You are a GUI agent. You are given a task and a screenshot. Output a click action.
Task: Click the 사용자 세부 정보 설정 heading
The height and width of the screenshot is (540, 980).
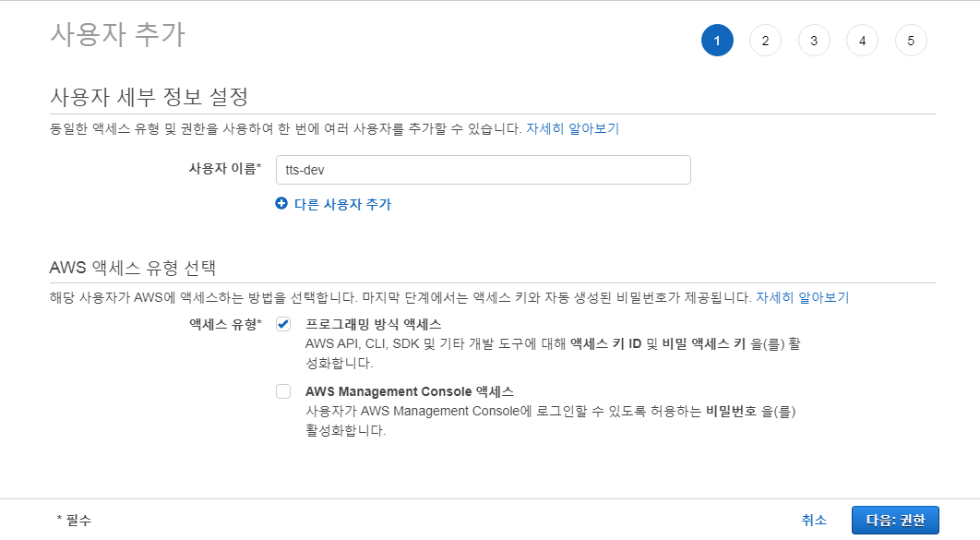pyautogui.click(x=149, y=97)
